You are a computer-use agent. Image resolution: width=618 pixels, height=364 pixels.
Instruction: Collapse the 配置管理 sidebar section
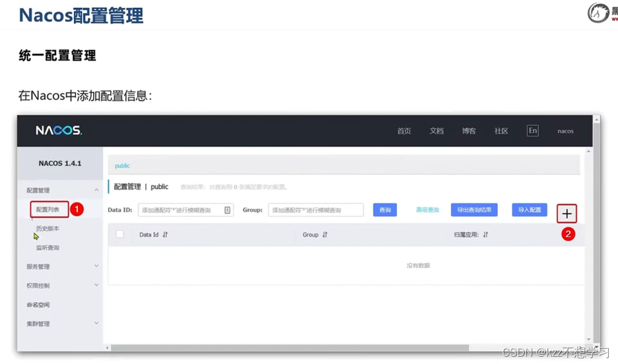click(x=96, y=190)
